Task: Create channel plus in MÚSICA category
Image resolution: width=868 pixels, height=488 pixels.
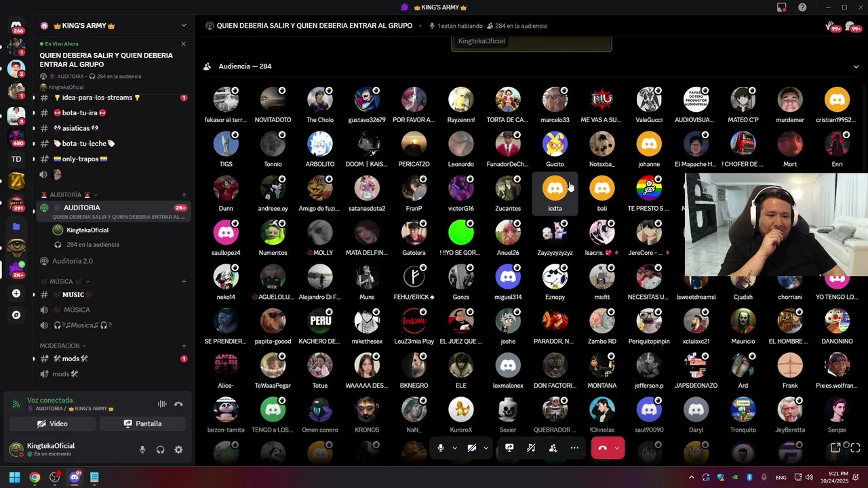Action: [183, 281]
